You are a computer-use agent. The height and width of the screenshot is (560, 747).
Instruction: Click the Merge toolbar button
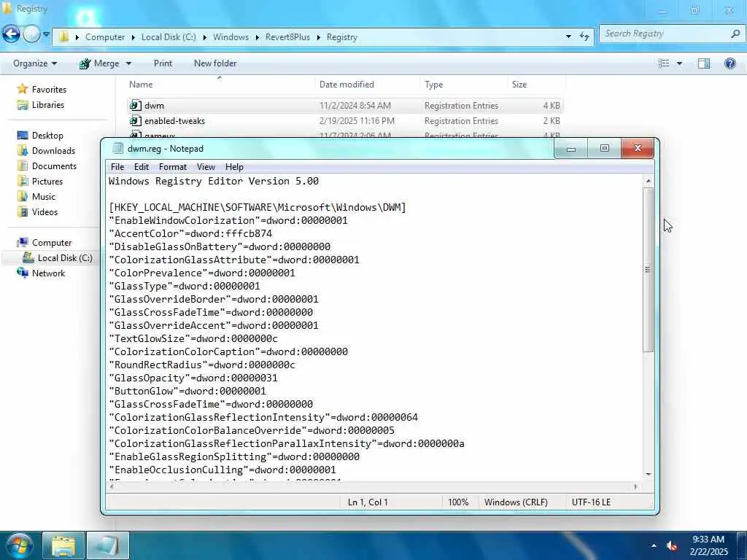pyautogui.click(x=99, y=63)
